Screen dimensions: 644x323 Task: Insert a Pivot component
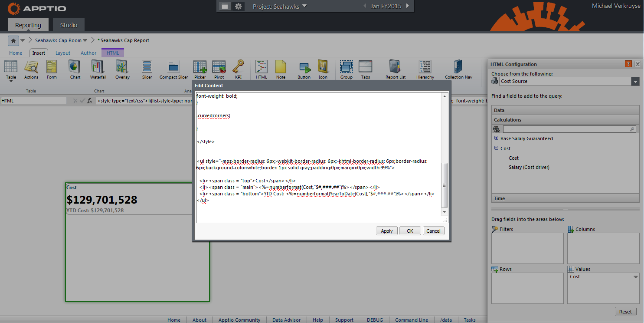[x=219, y=69]
